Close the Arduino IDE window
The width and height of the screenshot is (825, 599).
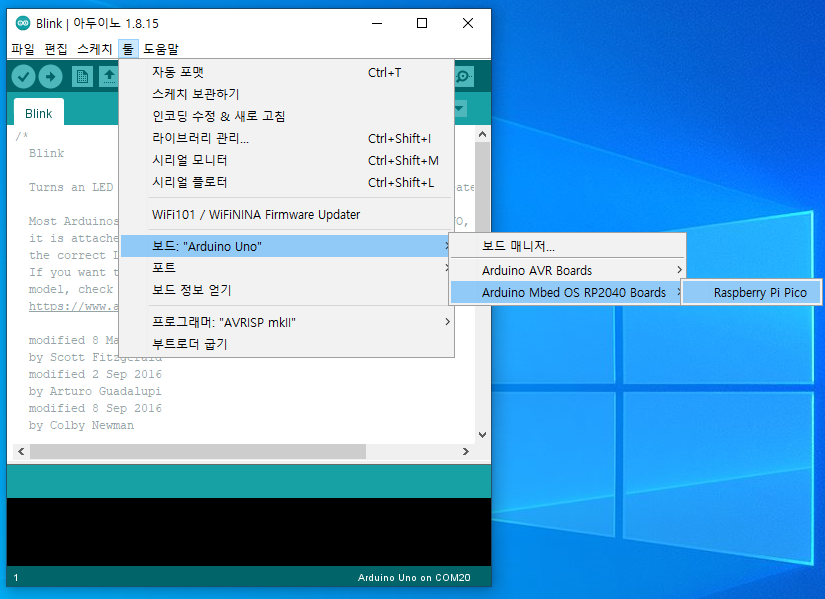point(468,23)
